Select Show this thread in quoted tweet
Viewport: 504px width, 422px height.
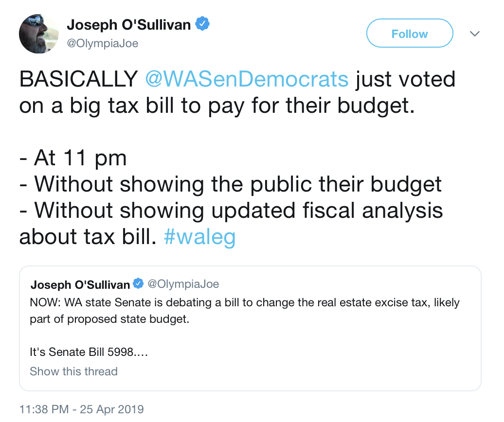(73, 371)
